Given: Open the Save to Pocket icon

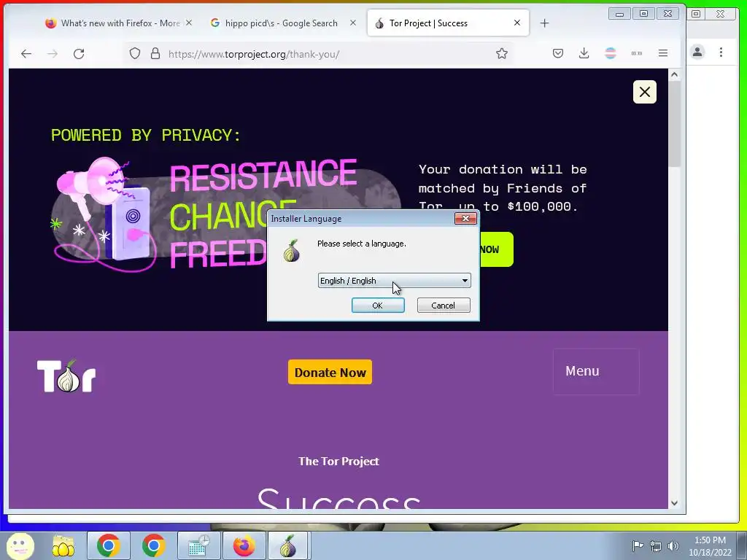Looking at the screenshot, I should point(558,53).
